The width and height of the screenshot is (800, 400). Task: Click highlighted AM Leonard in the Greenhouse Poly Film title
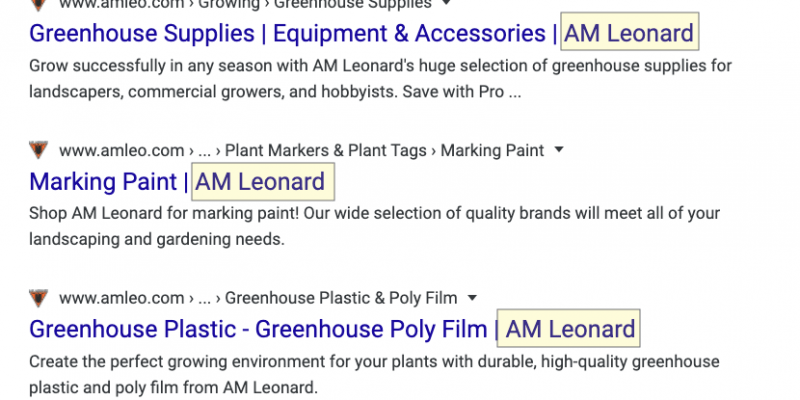click(571, 329)
